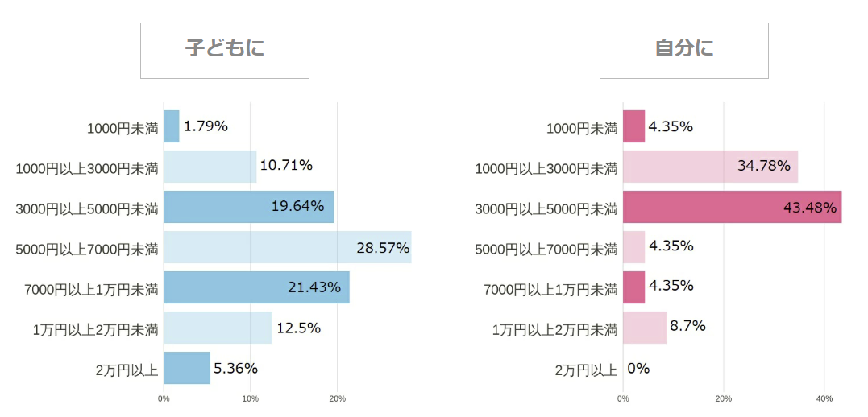Click the 20% axis tick in left chart
868x417 pixels.
coord(338,398)
